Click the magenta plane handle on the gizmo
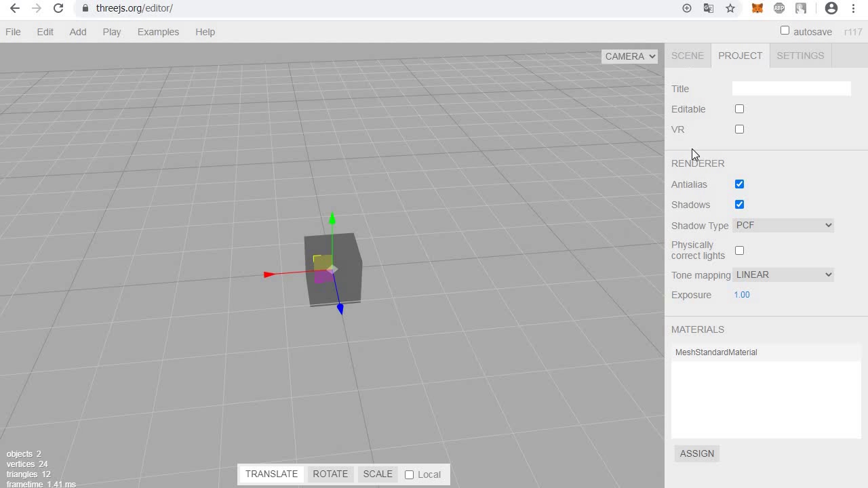This screenshot has height=488, width=868. pyautogui.click(x=323, y=277)
